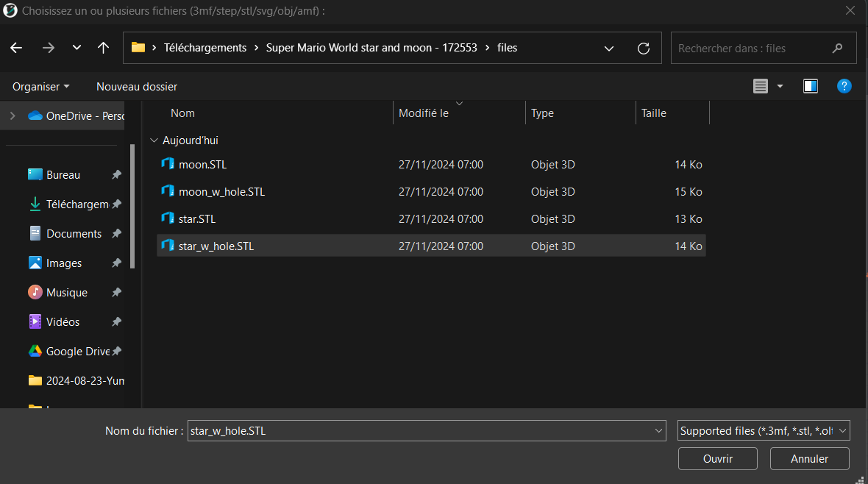Viewport: 868px width, 484px height.
Task: Toggle the preview pane
Action: [811, 86]
